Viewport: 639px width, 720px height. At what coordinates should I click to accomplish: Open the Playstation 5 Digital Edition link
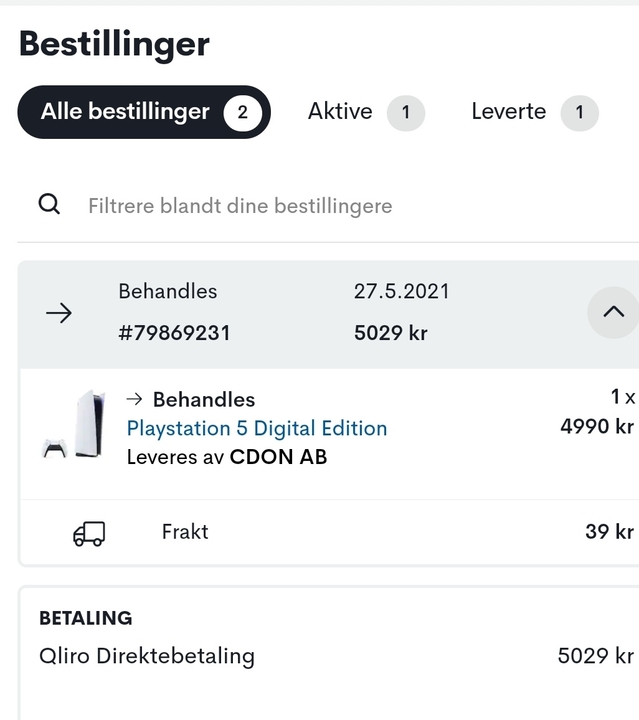coord(257,428)
